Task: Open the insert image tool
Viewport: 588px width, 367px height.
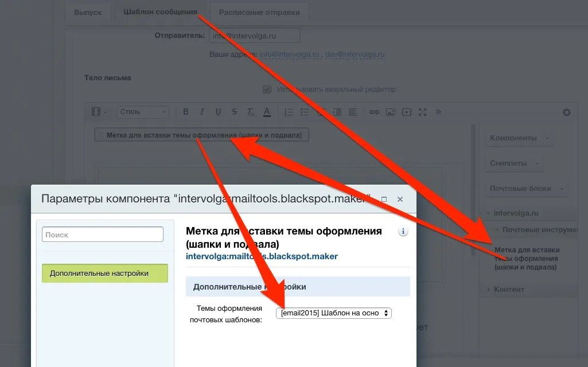Action: [x=391, y=112]
